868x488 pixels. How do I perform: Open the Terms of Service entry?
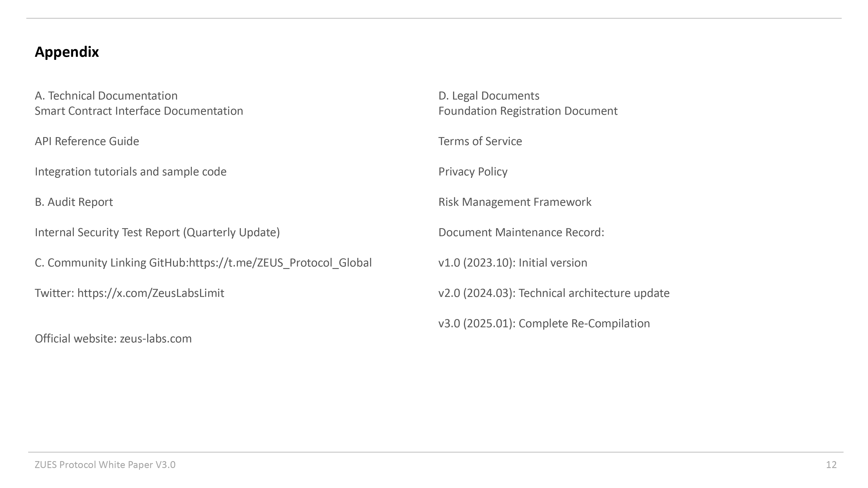tap(480, 141)
